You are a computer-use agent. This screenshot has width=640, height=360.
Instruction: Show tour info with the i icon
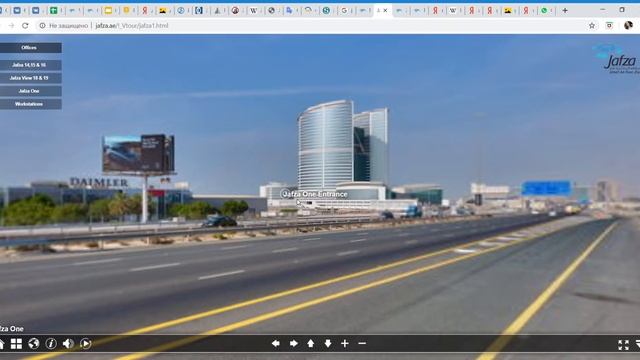pos(51,344)
